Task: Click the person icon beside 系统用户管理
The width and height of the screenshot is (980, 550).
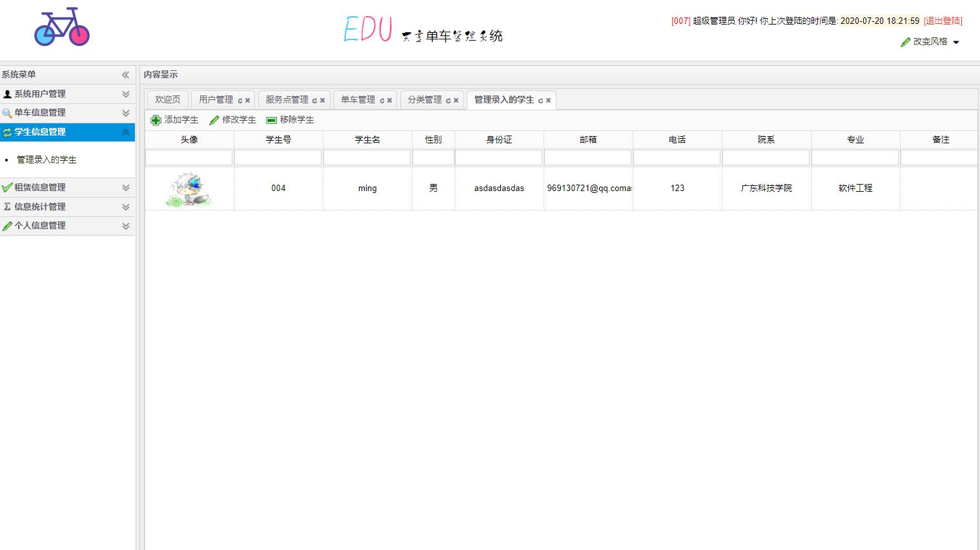Action: click(x=8, y=94)
